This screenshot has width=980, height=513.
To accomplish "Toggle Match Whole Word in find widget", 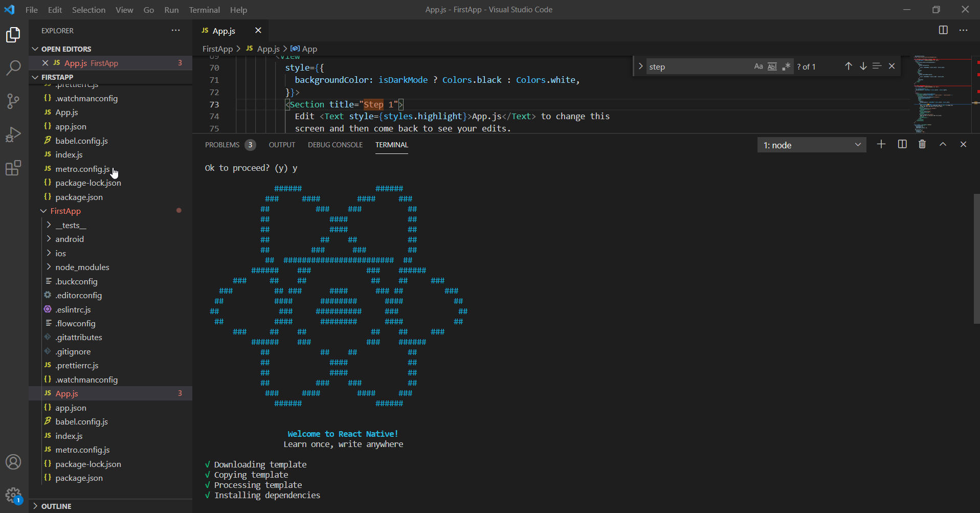I will [772, 66].
